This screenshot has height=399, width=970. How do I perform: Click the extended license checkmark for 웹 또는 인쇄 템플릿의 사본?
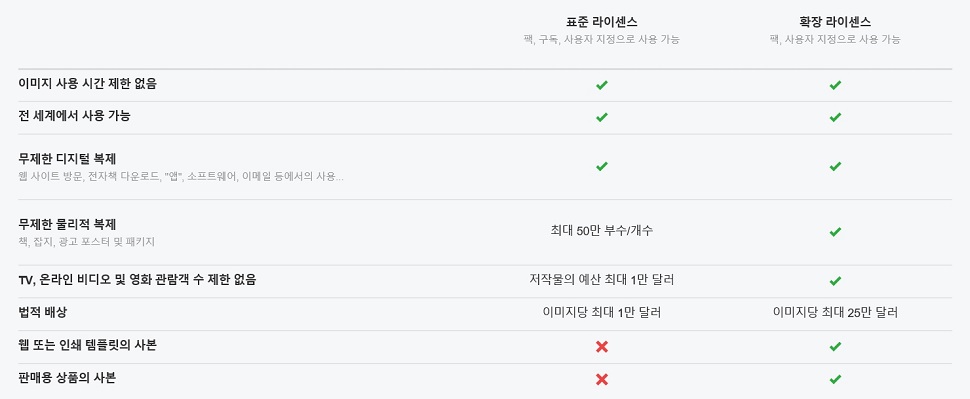(x=835, y=347)
